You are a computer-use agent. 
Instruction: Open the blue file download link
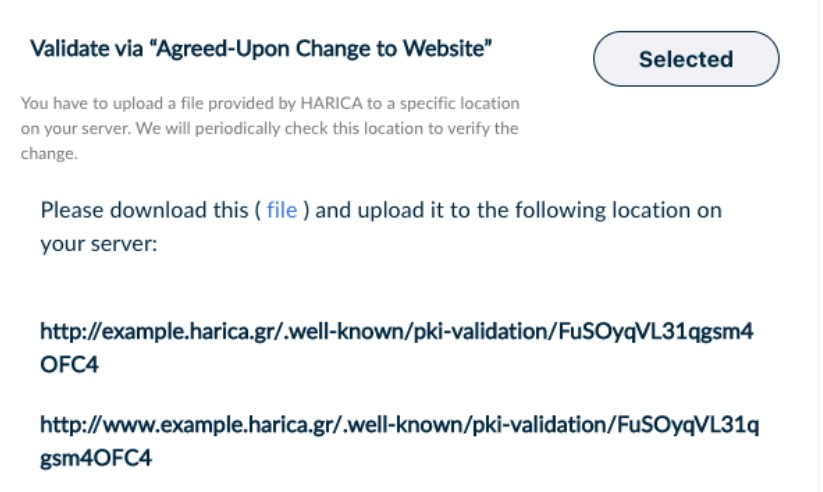[x=281, y=211]
